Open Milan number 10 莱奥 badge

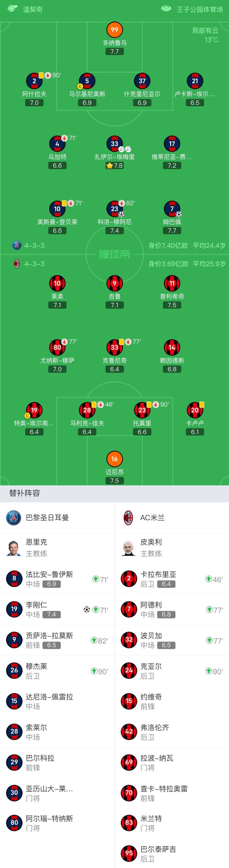(x=57, y=283)
